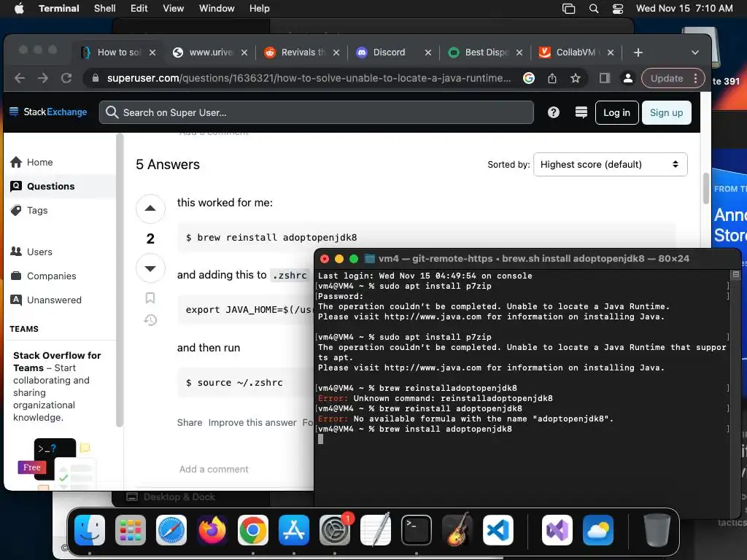Image resolution: width=747 pixels, height=560 pixels.
Task: Go back in Chrome
Action: [20, 78]
